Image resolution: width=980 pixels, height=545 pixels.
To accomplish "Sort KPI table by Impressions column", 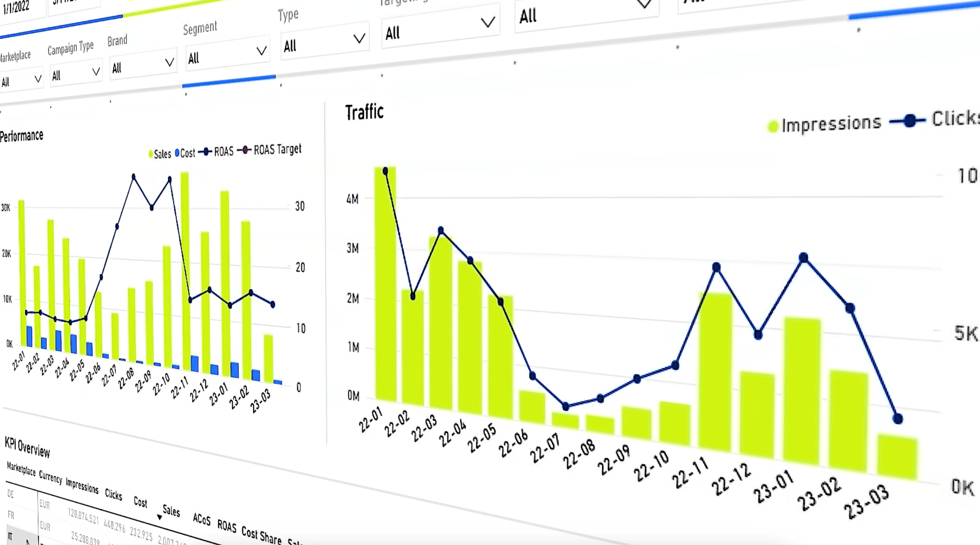I will [82, 486].
